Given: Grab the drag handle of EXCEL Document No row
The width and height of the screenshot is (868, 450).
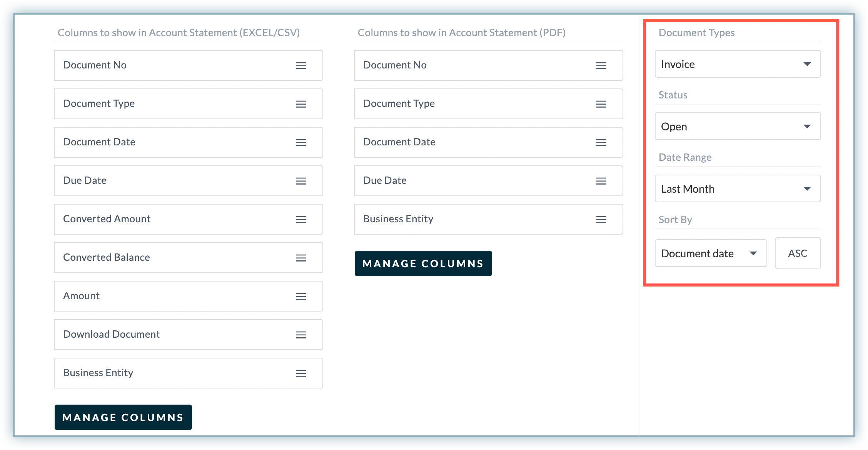Looking at the screenshot, I should point(301,66).
